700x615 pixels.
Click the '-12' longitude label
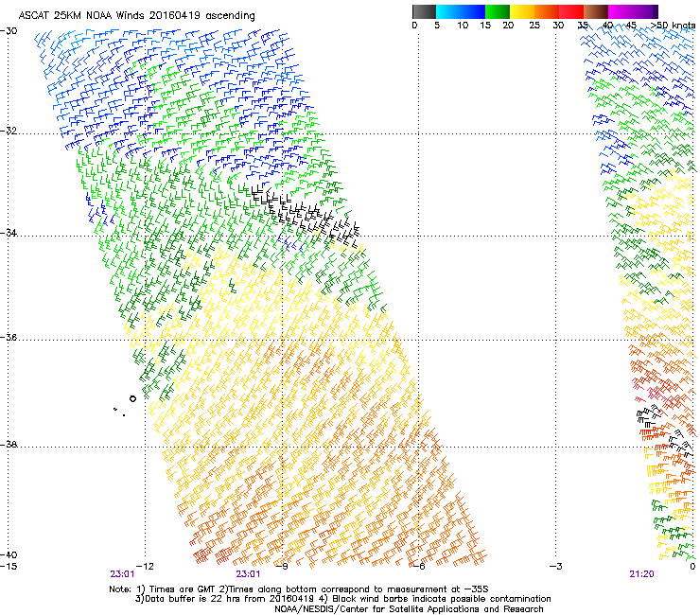coord(146,567)
